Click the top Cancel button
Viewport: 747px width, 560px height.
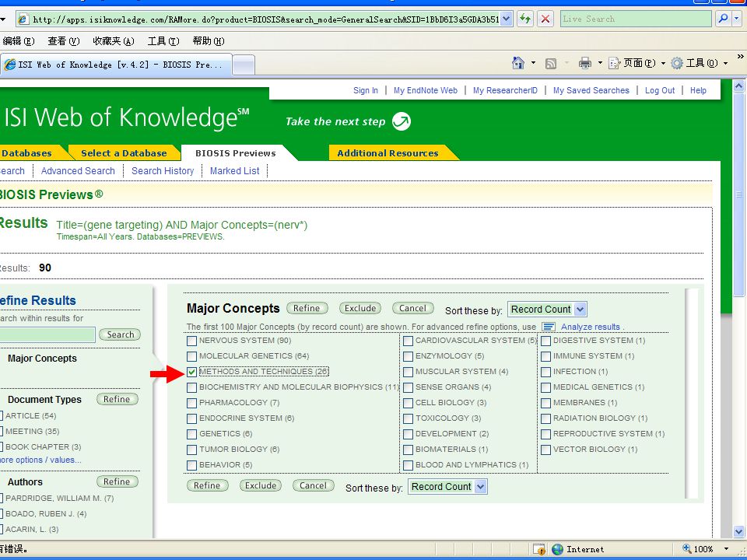[x=412, y=308]
